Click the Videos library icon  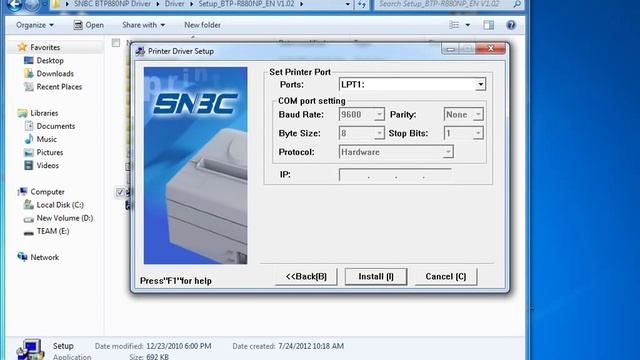tap(29, 165)
